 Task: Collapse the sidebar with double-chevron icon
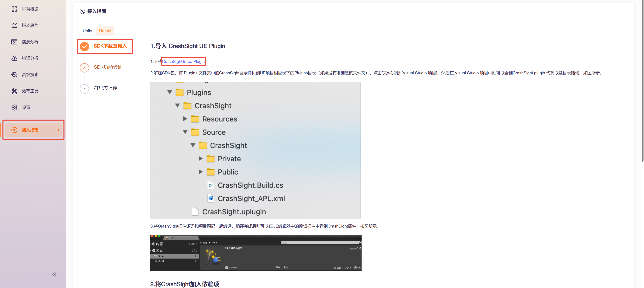pos(54,274)
